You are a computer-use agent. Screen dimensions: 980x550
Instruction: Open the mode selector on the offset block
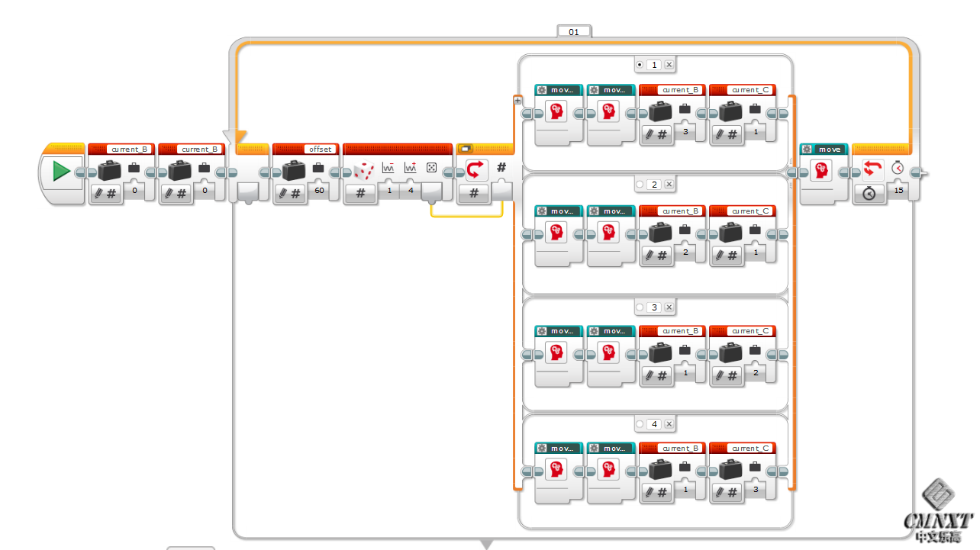click(x=289, y=194)
